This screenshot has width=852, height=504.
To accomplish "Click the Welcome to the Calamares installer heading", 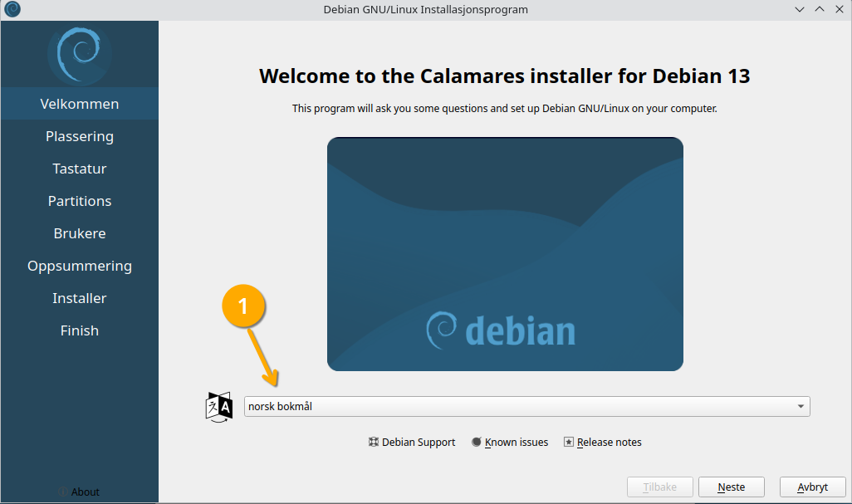I will pyautogui.click(x=505, y=76).
